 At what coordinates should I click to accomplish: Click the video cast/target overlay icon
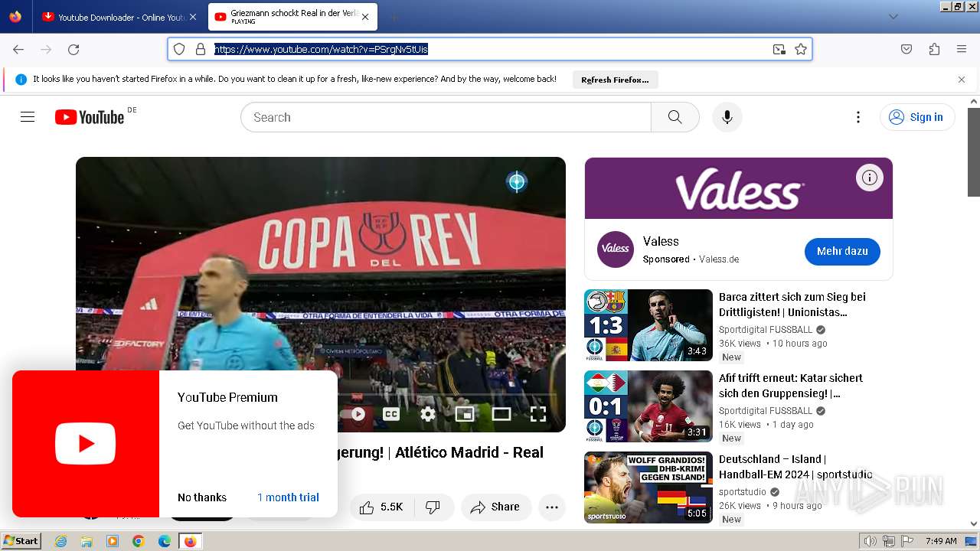point(517,181)
